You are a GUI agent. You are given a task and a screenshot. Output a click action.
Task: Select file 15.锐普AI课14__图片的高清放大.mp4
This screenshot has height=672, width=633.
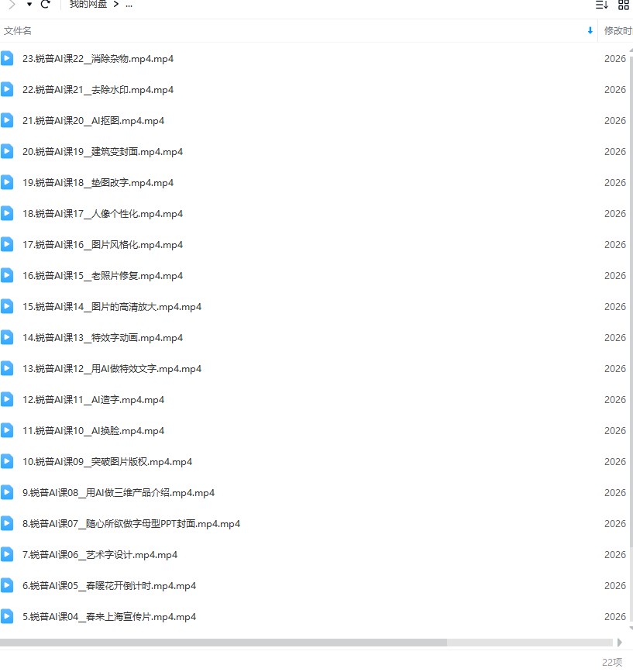[112, 306]
